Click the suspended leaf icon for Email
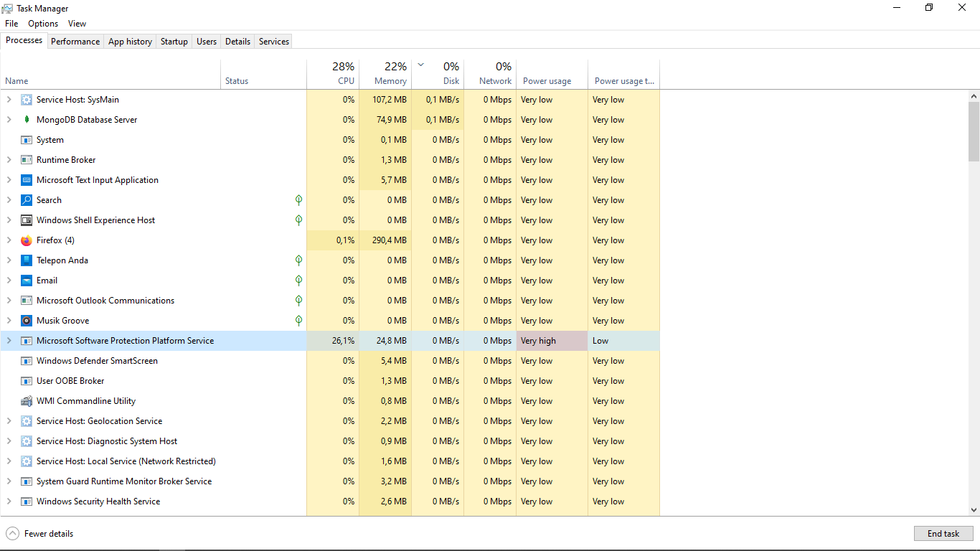The height and width of the screenshot is (551, 980). 298,281
